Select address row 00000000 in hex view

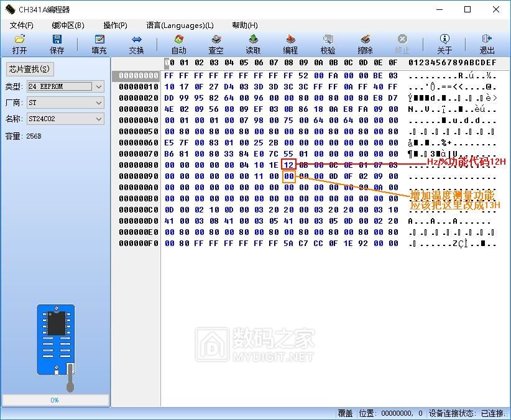[x=139, y=76]
